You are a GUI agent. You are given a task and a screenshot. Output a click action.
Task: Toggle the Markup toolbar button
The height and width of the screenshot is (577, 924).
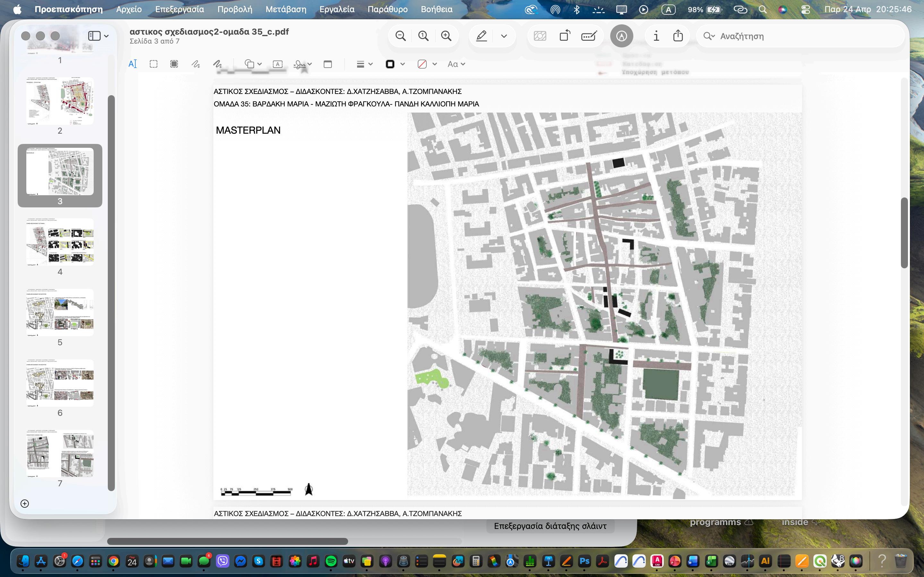(621, 36)
